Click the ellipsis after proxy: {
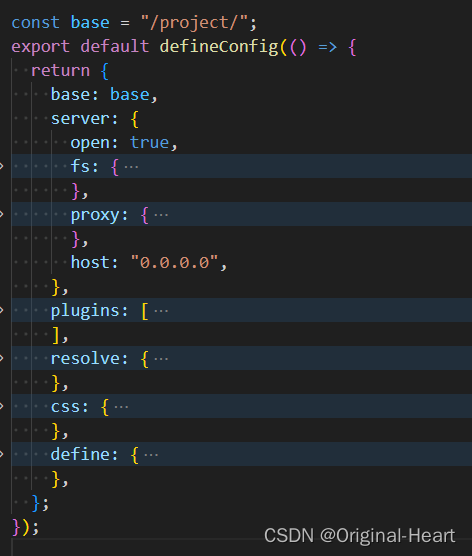Image resolution: width=472 pixels, height=556 pixels. (x=161, y=215)
